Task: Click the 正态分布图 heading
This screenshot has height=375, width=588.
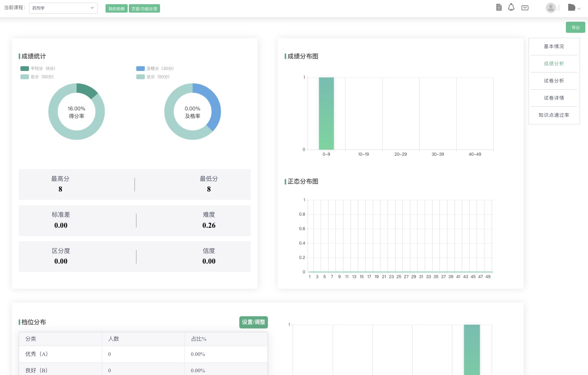Action: pyautogui.click(x=303, y=182)
